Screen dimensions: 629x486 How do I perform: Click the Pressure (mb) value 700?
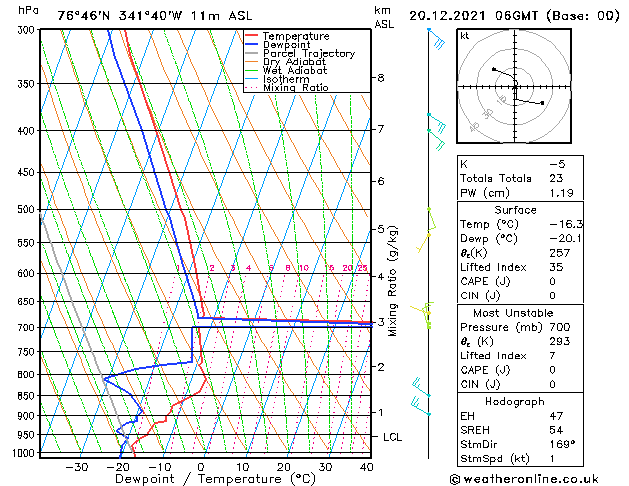(x=560, y=327)
